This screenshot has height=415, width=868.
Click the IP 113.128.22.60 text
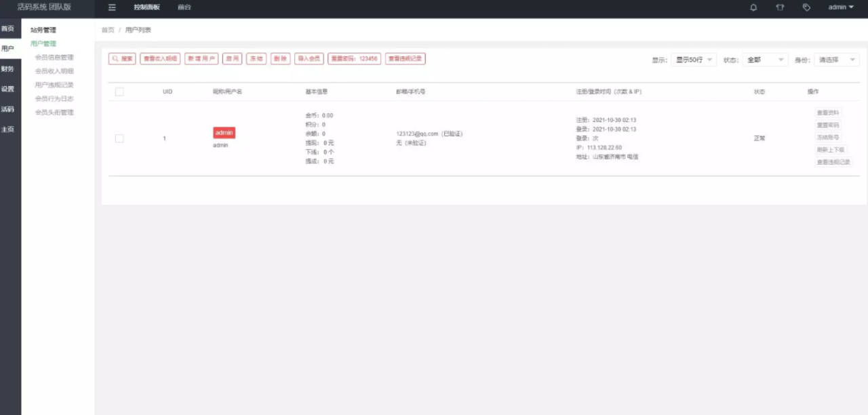pyautogui.click(x=599, y=147)
